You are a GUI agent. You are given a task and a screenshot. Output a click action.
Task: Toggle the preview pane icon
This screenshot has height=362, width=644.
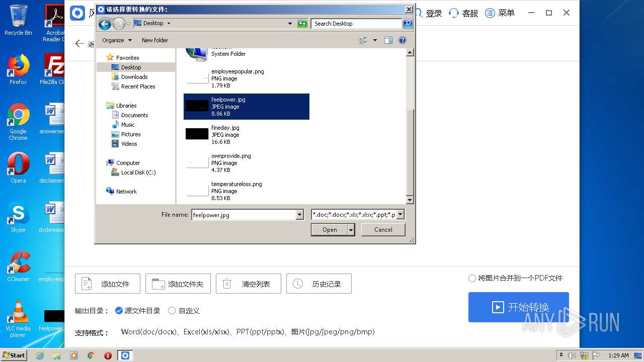(x=388, y=40)
